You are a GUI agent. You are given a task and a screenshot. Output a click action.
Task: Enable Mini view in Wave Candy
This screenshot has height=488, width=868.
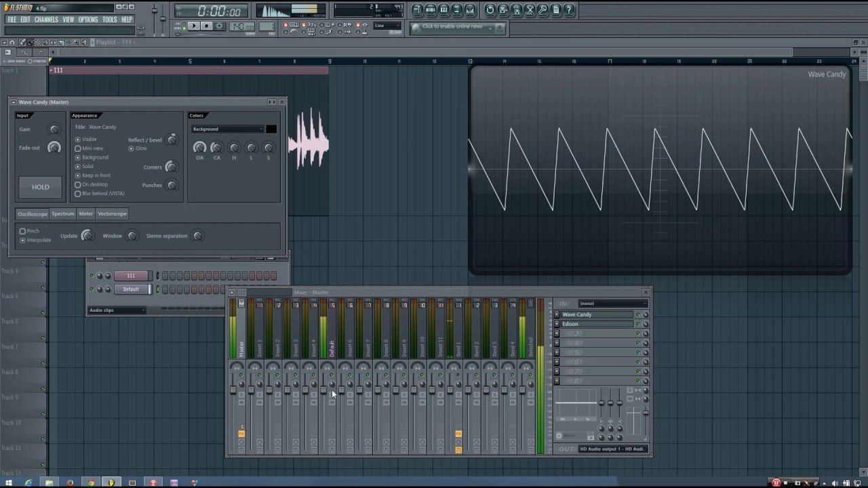(78, 148)
